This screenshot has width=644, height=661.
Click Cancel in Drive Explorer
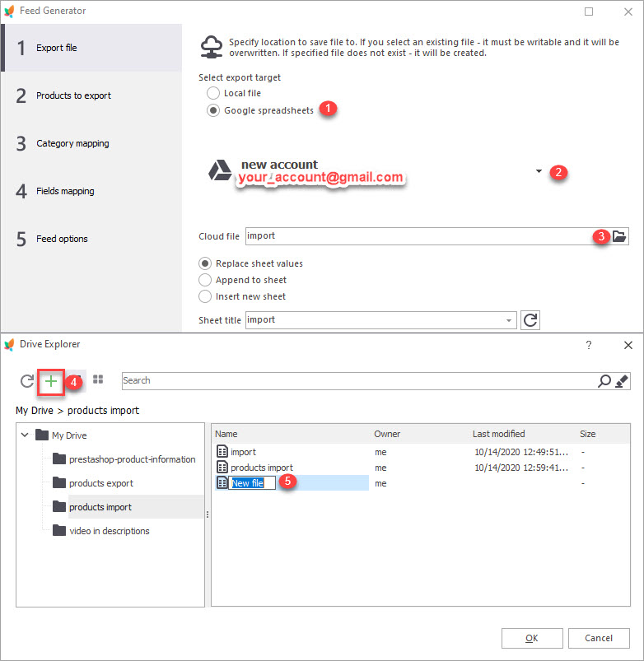[599, 638]
